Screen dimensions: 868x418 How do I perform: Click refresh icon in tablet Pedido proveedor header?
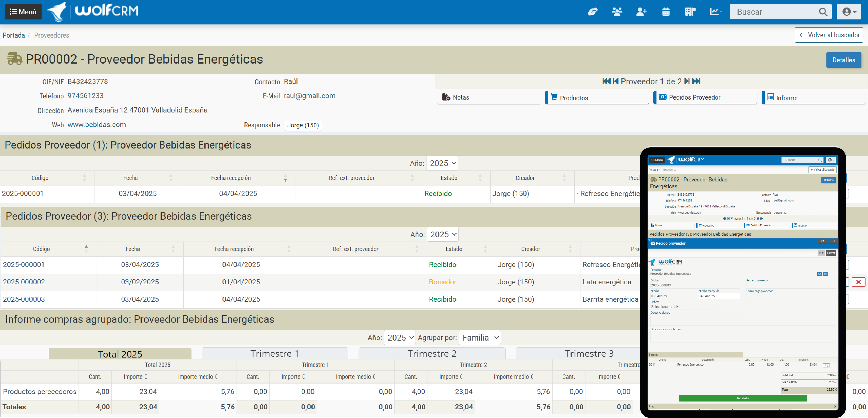click(823, 241)
